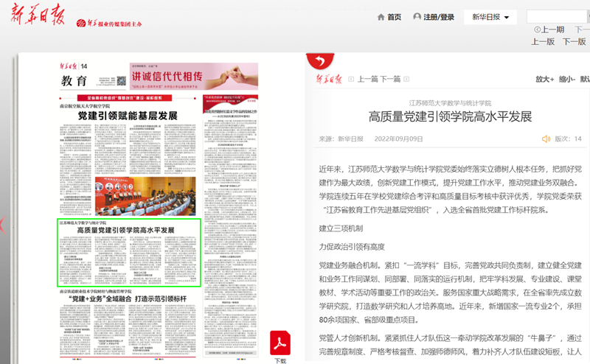Image resolution: width=590 pixels, height=364 pixels.
Task: Go to next page 下一版
Action: 574,41
